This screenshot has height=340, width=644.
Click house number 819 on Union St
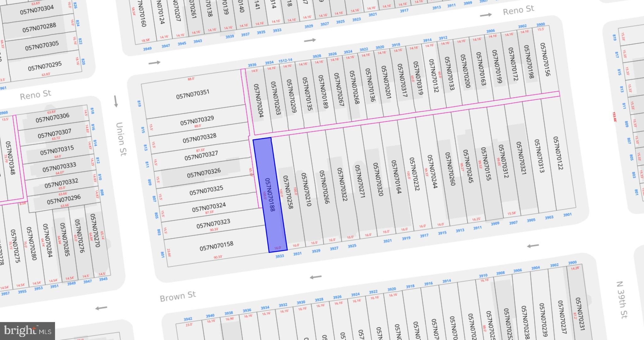(139, 103)
